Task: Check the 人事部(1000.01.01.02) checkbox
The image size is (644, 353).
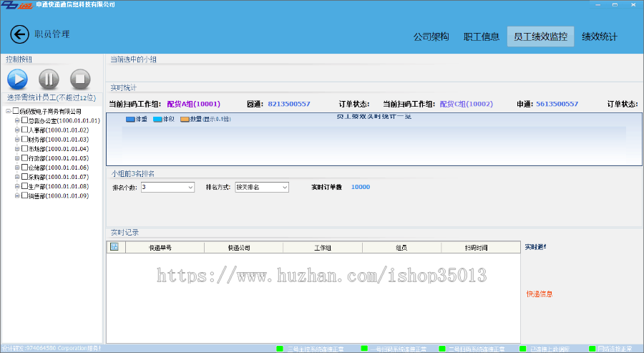Action: pos(24,130)
